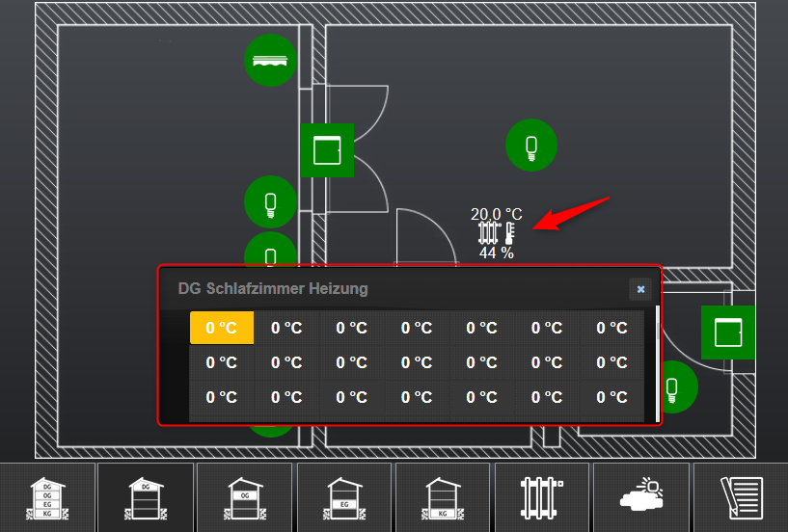
Task: Select the middle 0 °C in the third row
Action: coord(417,397)
